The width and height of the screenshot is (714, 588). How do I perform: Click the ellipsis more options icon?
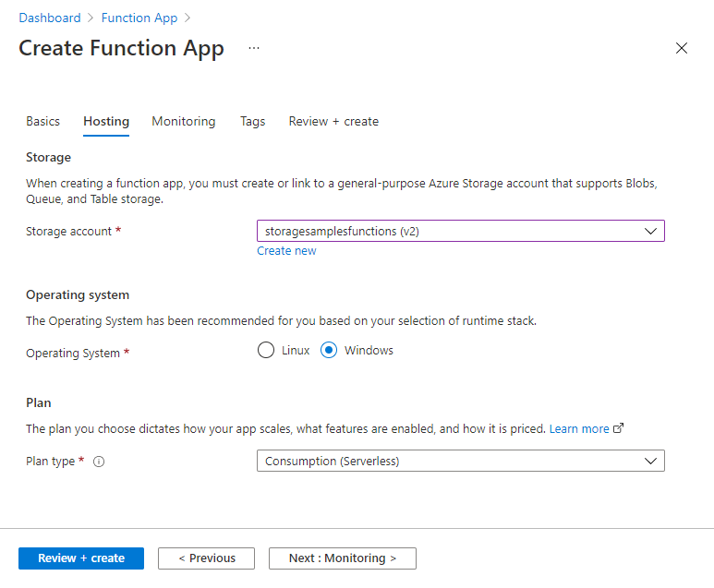click(x=254, y=48)
